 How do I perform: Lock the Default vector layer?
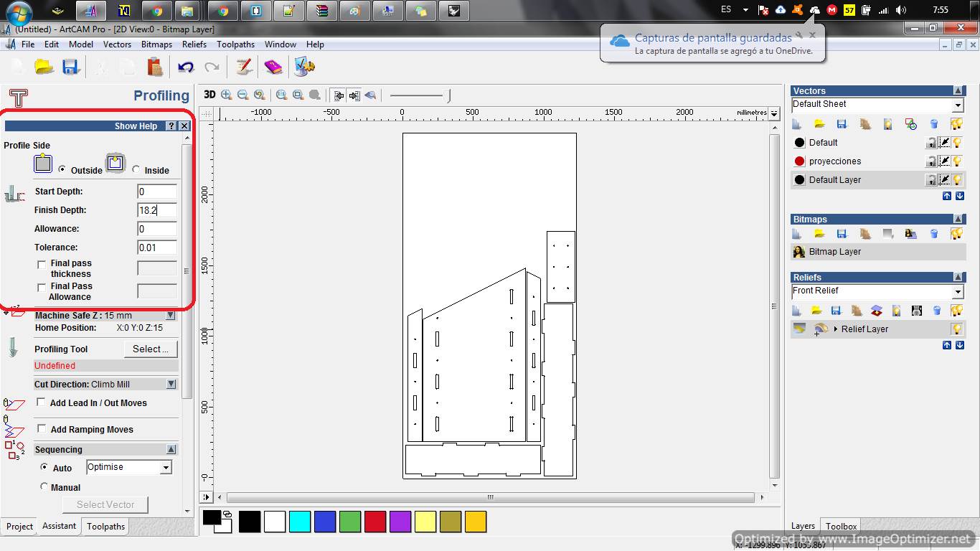(931, 143)
